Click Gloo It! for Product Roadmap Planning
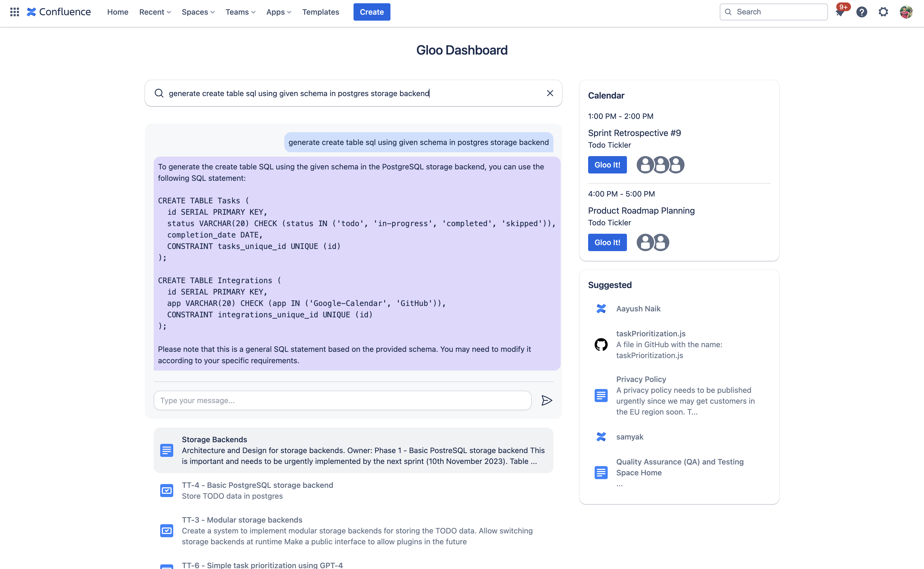 pyautogui.click(x=607, y=242)
